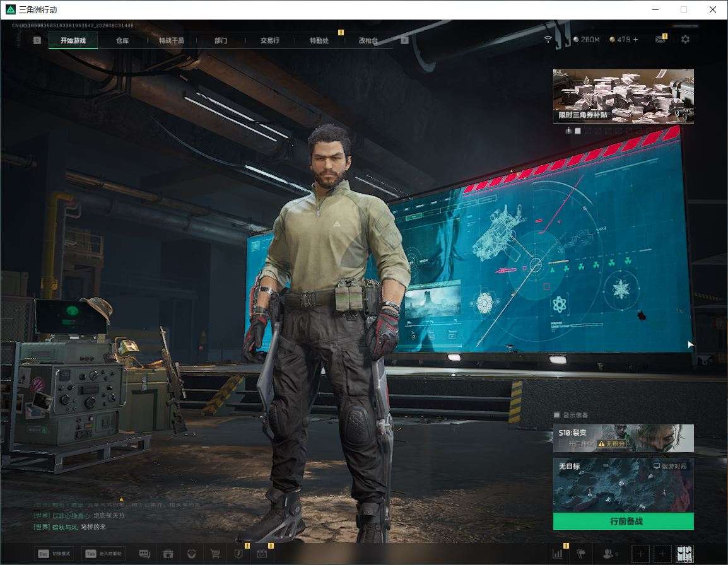728x565 pixels.
Task: Select the 特勤处 tab
Action: point(319,40)
